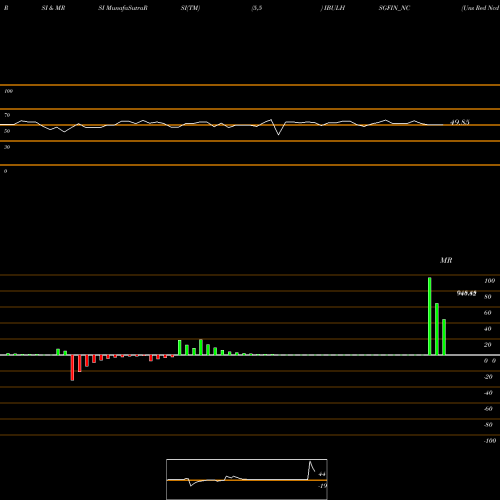Click the 'IBULH' header text
Screen dimensions: 500x500
coord(334,8)
